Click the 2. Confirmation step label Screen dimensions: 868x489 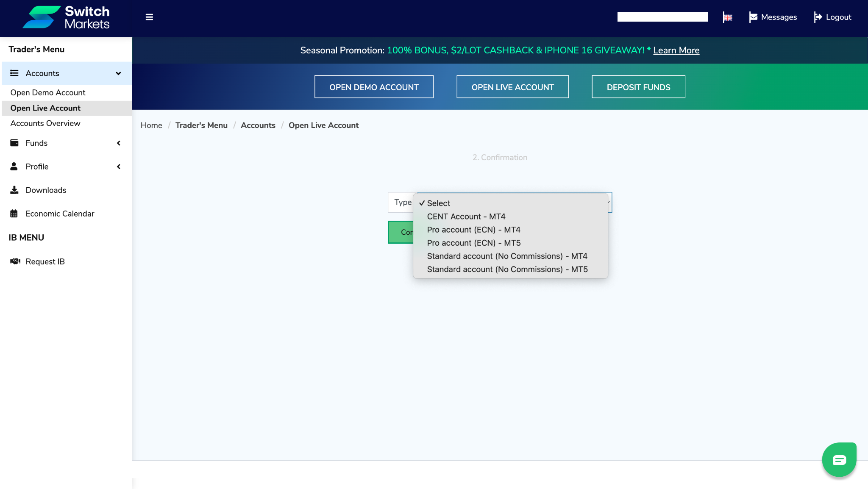tap(500, 158)
